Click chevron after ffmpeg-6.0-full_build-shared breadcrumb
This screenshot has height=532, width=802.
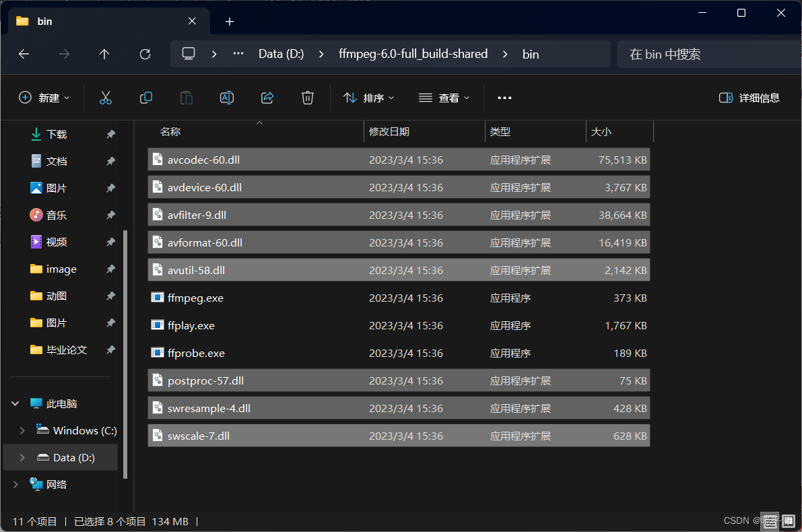pos(505,55)
